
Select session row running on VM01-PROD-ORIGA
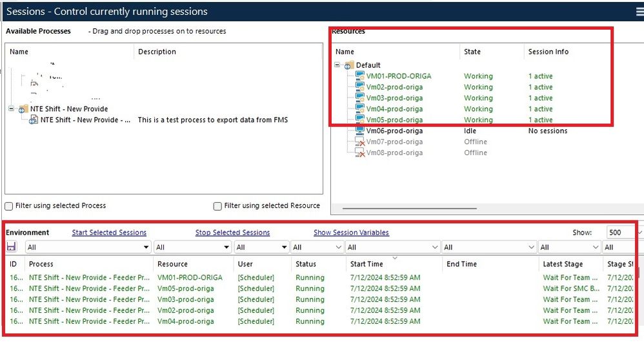320,277
